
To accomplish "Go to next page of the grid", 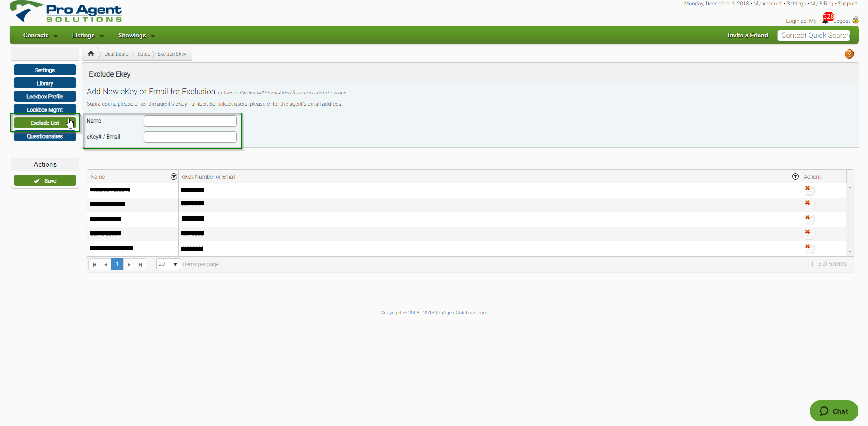I will coord(129,264).
